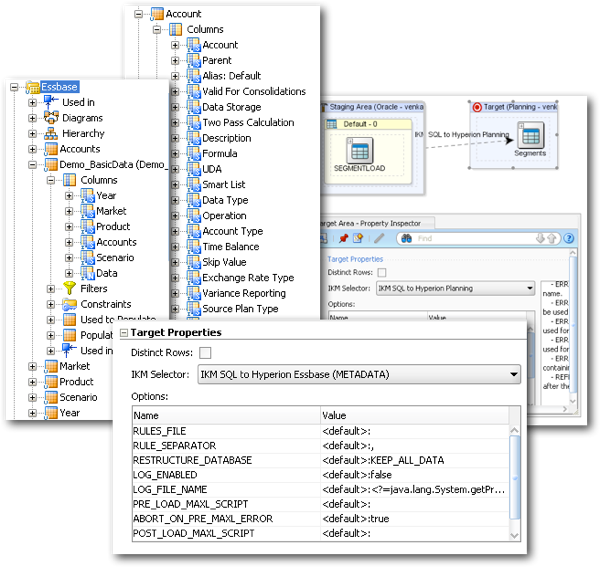Image resolution: width=600 pixels, height=567 pixels.
Task: Click the find previous up arrow icon
Action: point(551,238)
